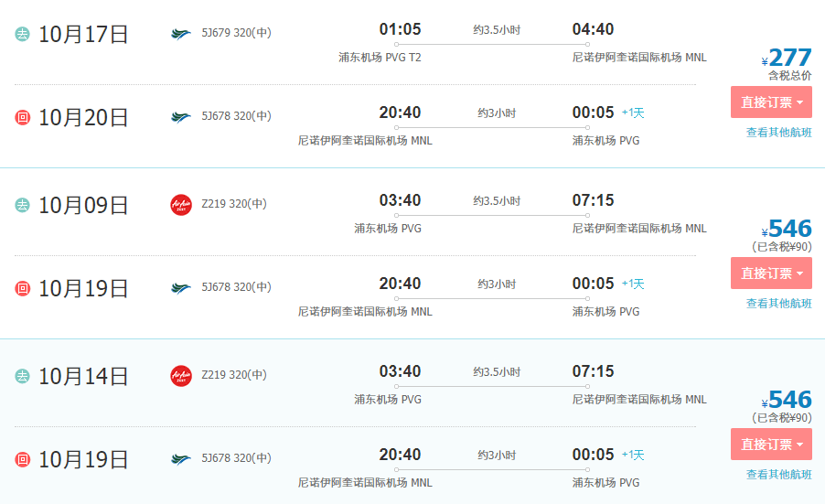Image resolution: width=825 pixels, height=504 pixels.
Task: Click Cebu Pacific logo for flight 5J679
Action: (x=180, y=34)
